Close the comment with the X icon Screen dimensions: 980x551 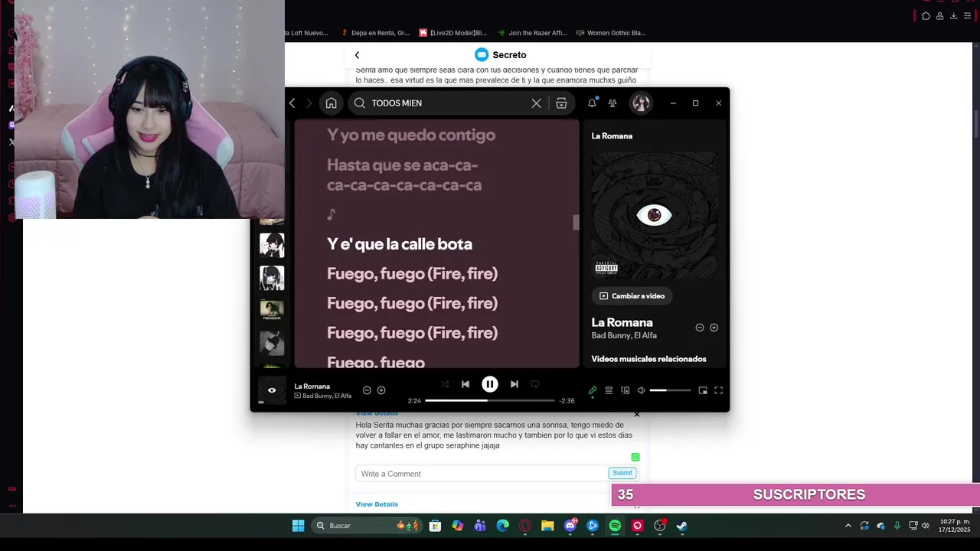point(637,415)
